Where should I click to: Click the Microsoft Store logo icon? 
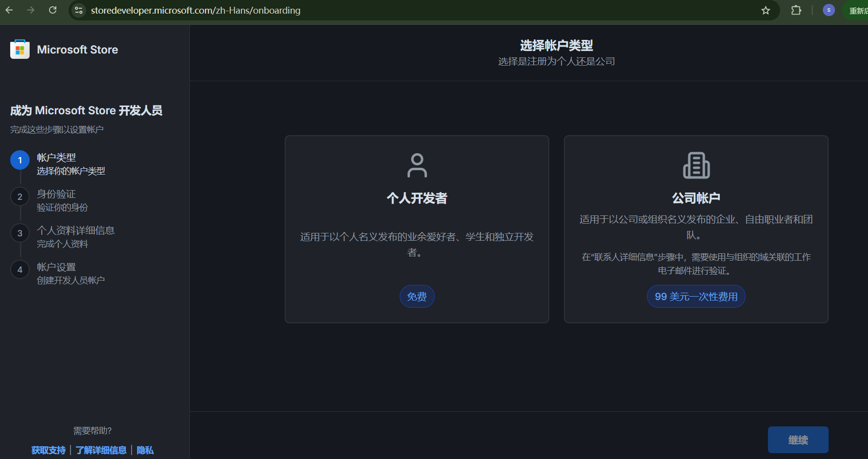pos(20,50)
